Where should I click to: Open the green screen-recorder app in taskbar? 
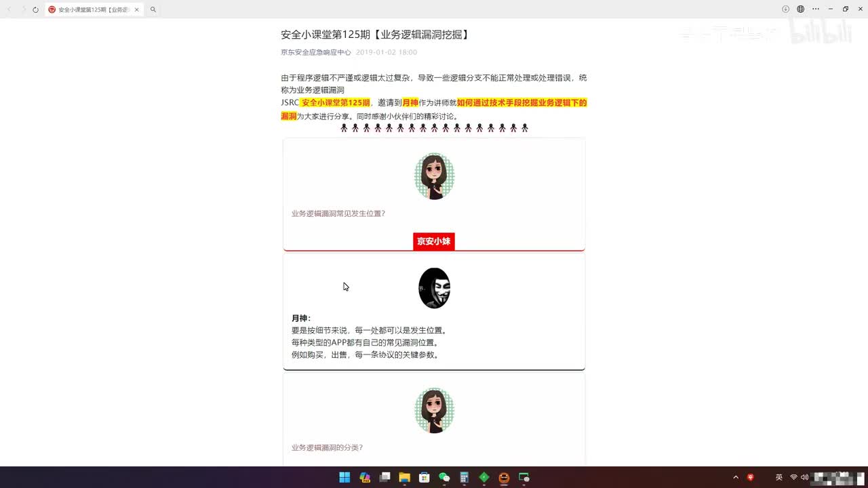(524, 477)
